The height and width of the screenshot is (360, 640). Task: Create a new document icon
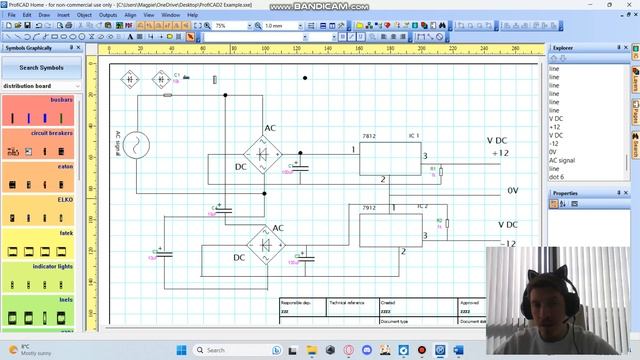[x=8, y=25]
